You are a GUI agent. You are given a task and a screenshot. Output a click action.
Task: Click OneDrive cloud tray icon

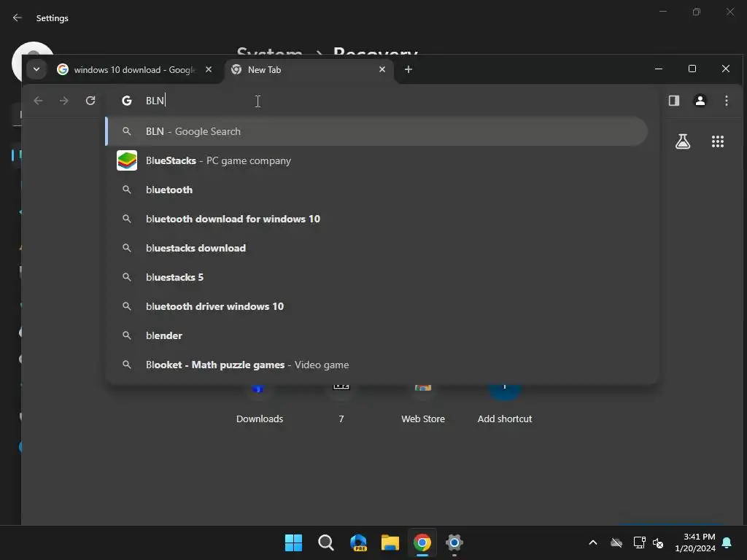pyautogui.click(x=616, y=542)
